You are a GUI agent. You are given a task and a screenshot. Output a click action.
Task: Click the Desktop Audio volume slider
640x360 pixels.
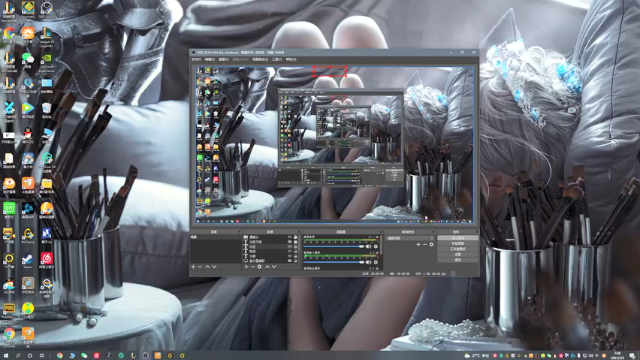click(x=334, y=247)
